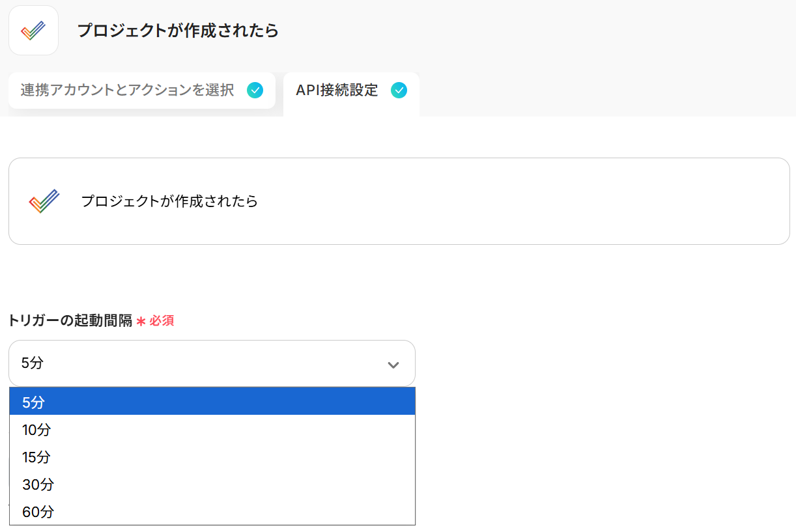Screen dimensions: 796x532
Task: Click the red 必須 required label
Action: 162,320
